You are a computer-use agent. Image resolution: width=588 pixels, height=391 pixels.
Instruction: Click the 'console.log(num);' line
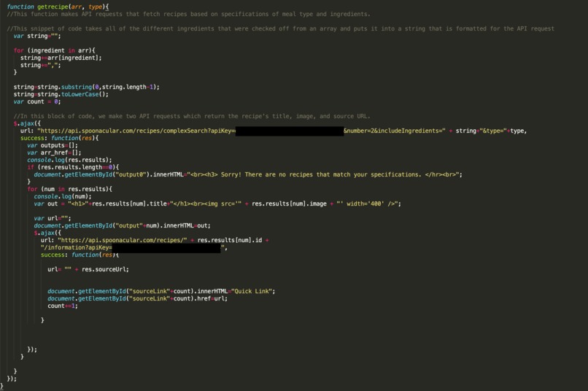[63, 196]
